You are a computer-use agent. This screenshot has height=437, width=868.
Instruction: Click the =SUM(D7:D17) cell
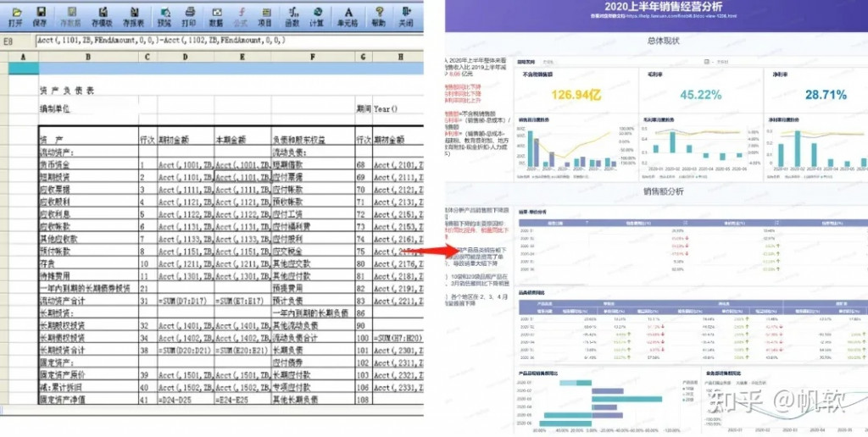(186, 301)
